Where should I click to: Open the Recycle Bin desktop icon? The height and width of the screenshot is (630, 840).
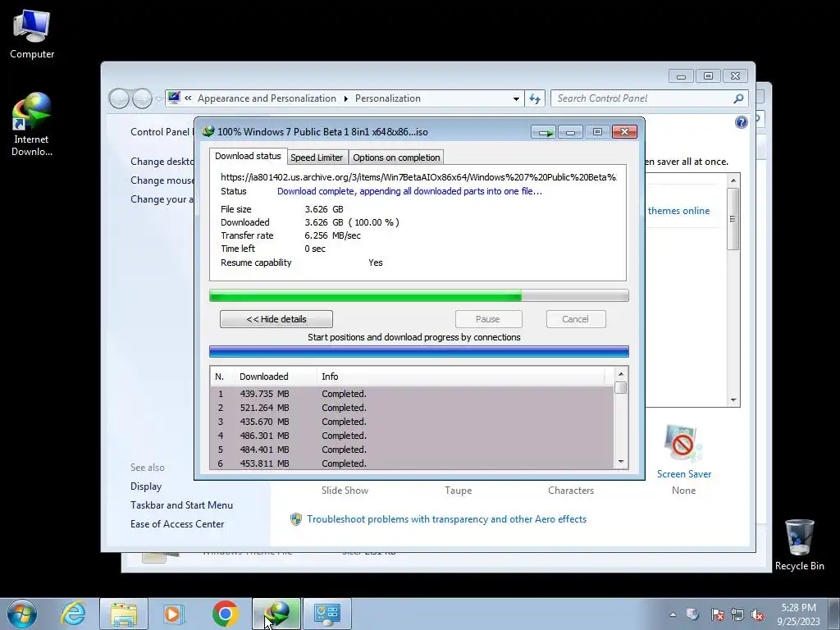pyautogui.click(x=799, y=545)
